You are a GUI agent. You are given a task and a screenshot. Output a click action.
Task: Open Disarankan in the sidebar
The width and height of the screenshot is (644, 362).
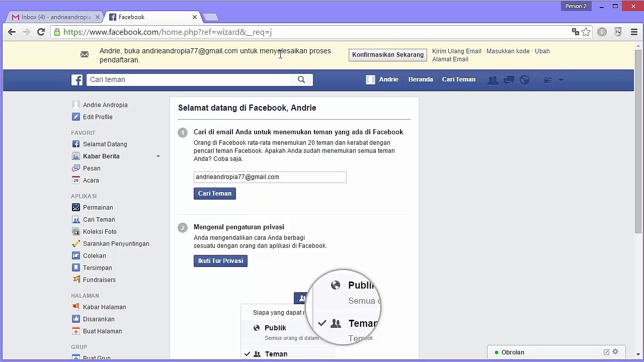(99, 319)
